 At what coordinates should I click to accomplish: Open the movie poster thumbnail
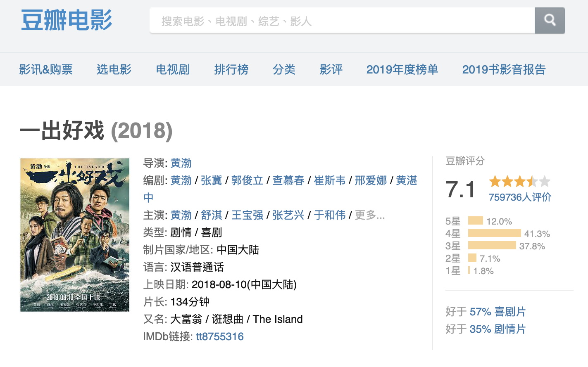pyautogui.click(x=75, y=234)
